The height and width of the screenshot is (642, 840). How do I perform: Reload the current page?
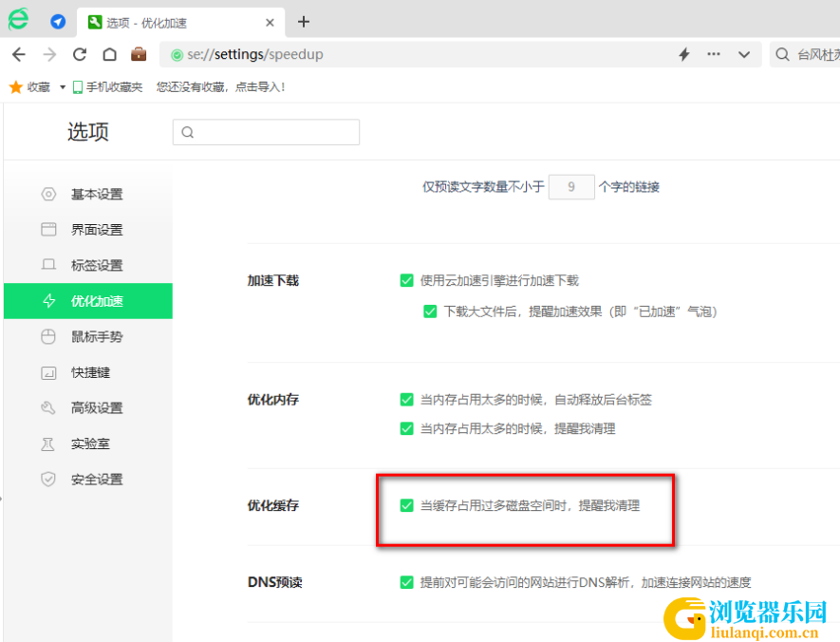coord(80,54)
